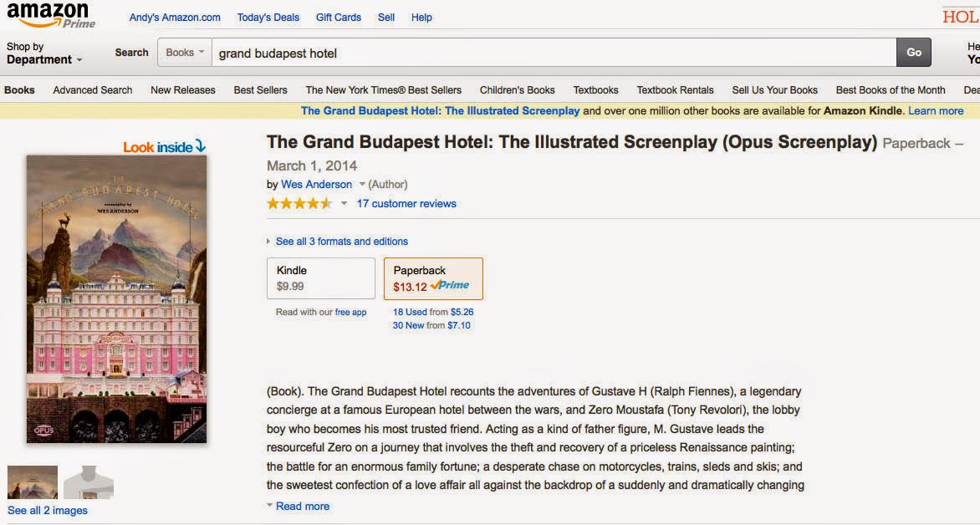Open the New Releases tab
Screen dimensions: 980x525
pos(182,90)
